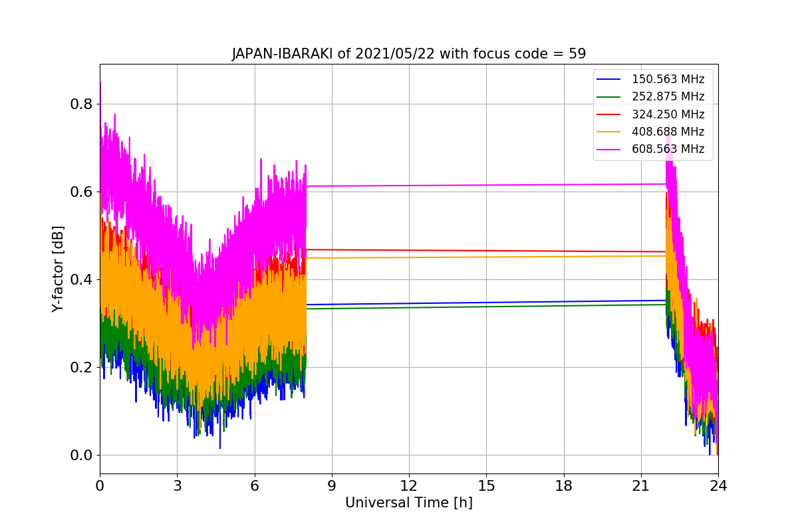
Task: Select the '150.563 MHz' legend label
Action: click(668, 80)
